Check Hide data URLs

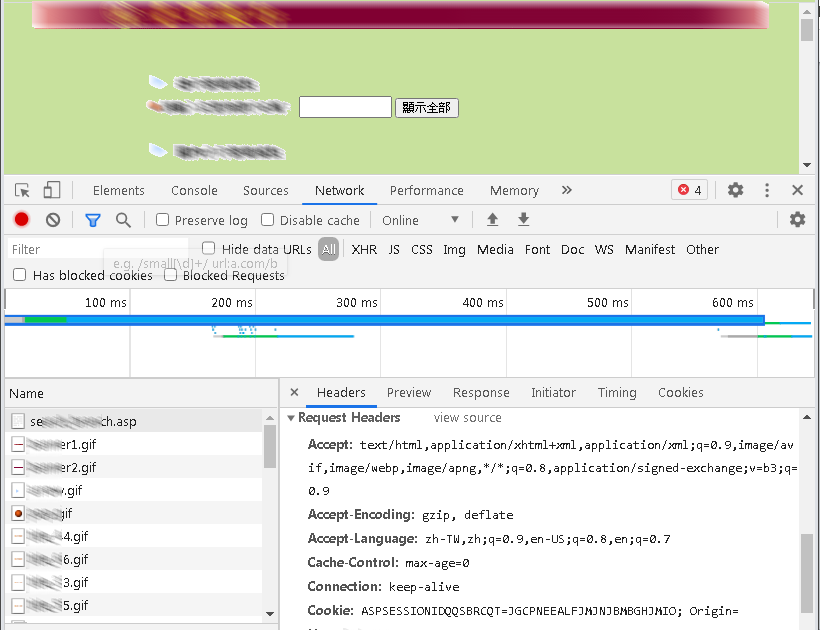208,248
